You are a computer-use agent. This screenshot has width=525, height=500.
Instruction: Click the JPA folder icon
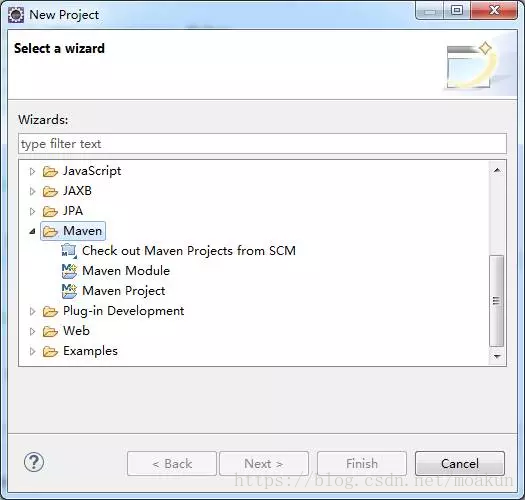click(50, 211)
